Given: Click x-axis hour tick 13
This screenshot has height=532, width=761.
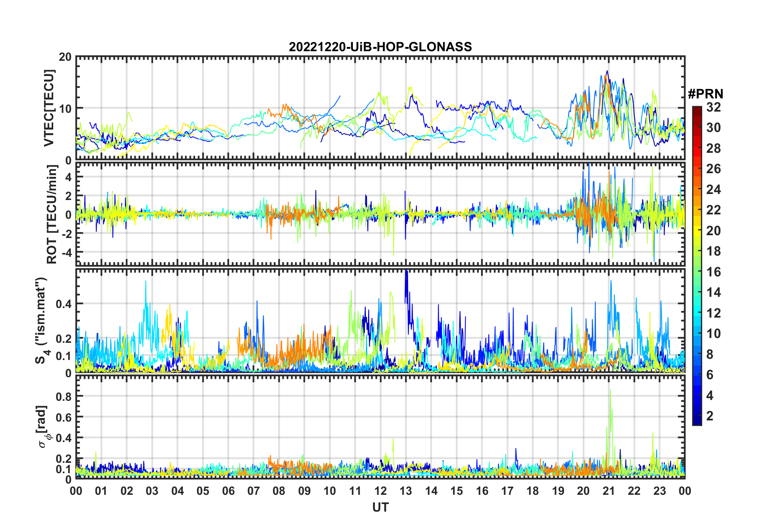Looking at the screenshot, I should [x=406, y=491].
